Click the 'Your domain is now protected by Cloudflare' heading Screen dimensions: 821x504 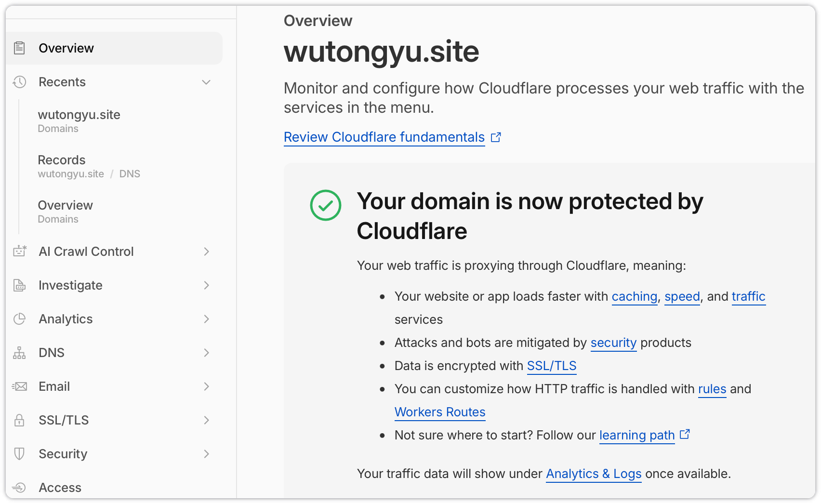[530, 216]
